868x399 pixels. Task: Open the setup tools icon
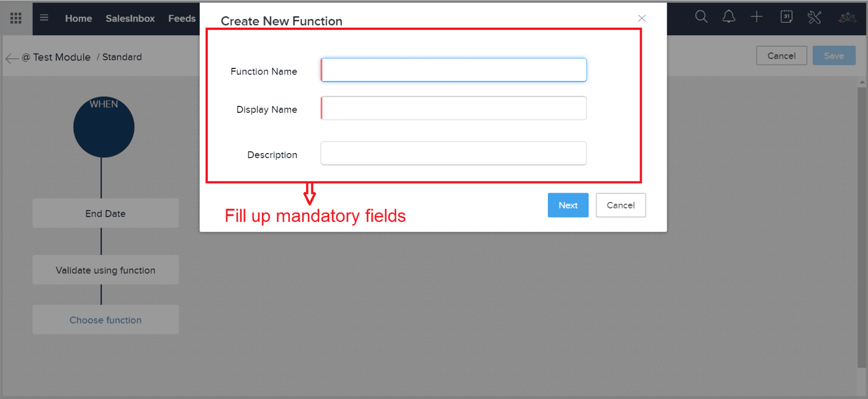coord(814,17)
